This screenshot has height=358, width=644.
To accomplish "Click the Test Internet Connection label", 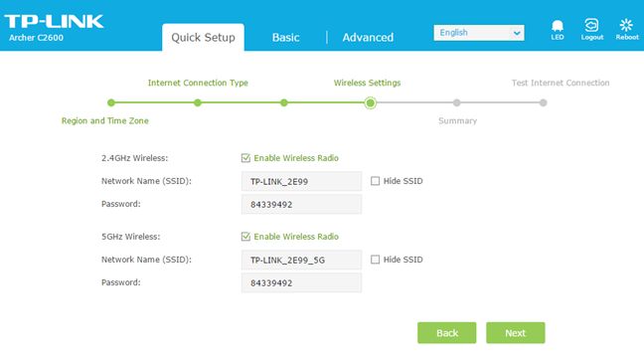I will pyautogui.click(x=561, y=83).
